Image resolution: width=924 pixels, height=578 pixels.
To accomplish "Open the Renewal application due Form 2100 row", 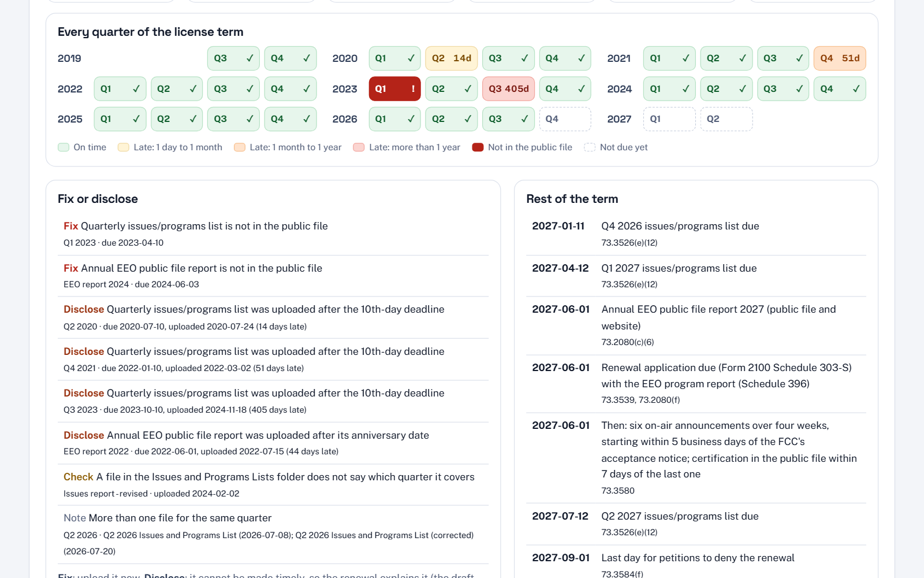I will pos(696,384).
